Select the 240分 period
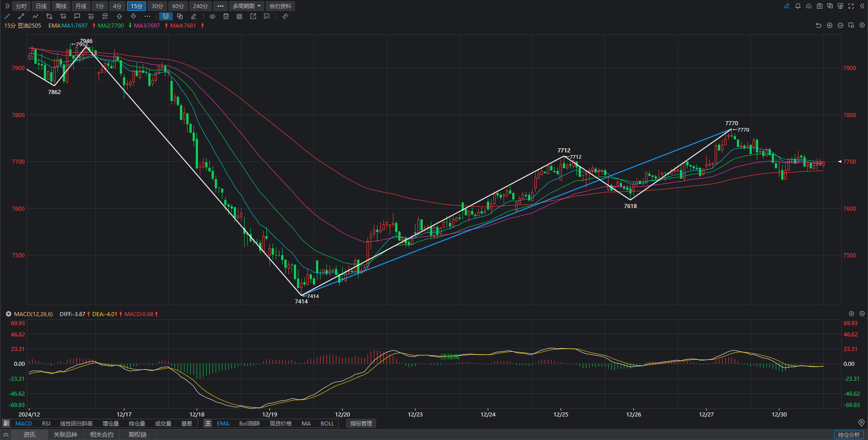Image resolution: width=868 pixels, height=440 pixels. (200, 6)
